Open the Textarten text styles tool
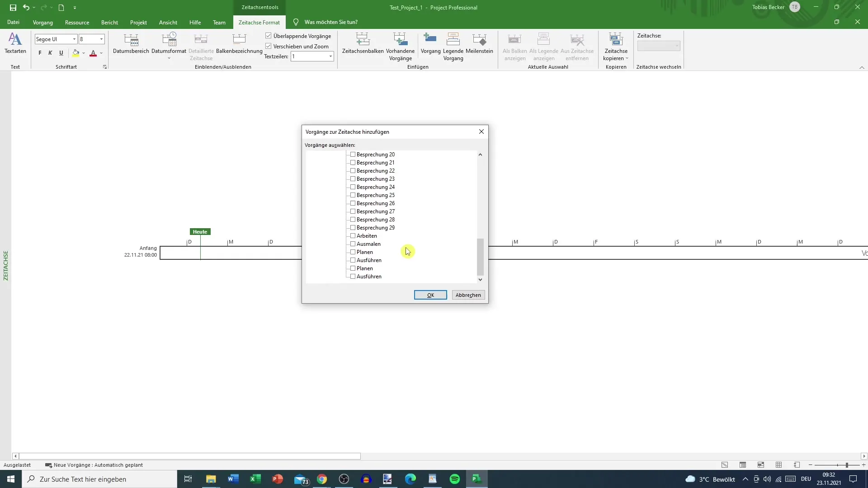The width and height of the screenshot is (868, 488). tap(15, 43)
